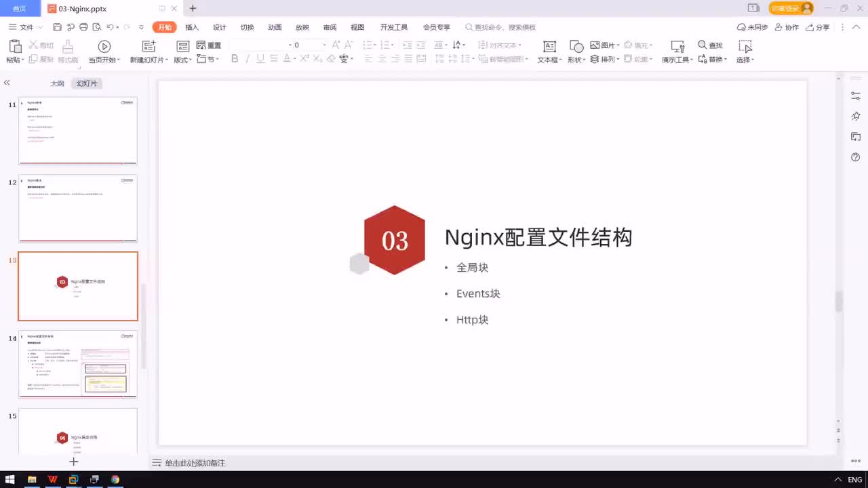Click the Superscript X² icon
This screenshot has width=868, height=488.
coord(304,59)
